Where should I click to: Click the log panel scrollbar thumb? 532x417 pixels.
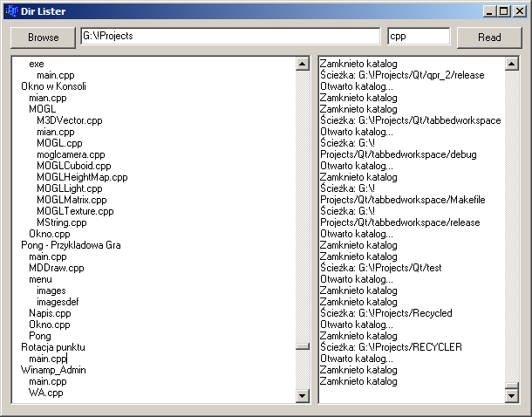(512, 386)
